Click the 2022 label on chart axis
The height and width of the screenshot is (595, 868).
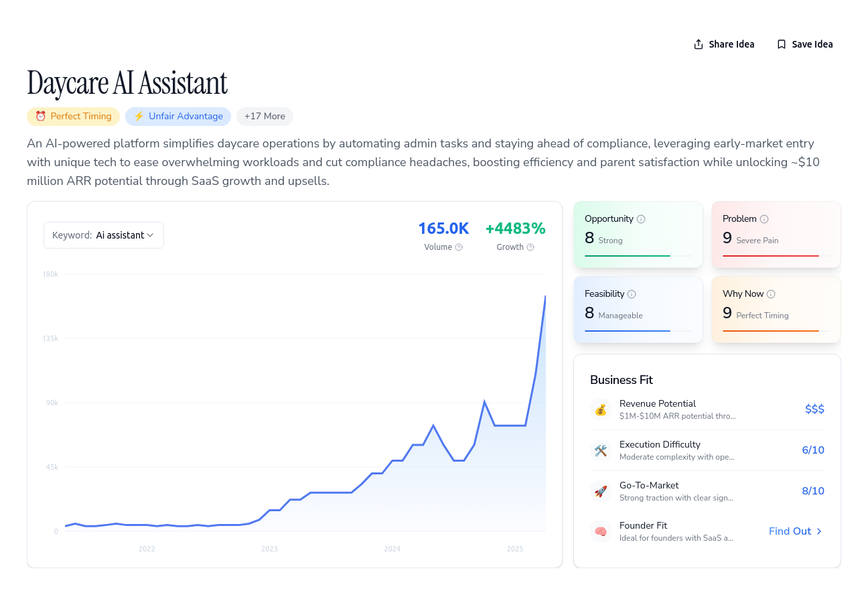[x=147, y=549]
